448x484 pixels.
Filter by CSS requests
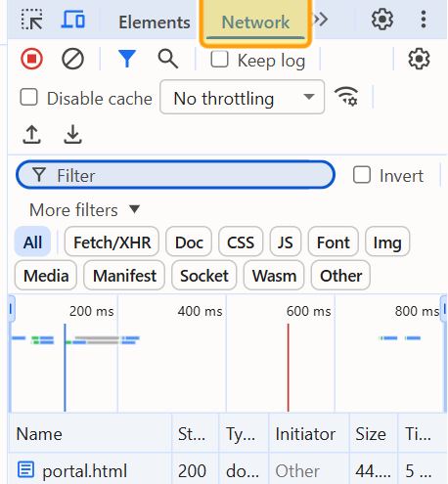coord(241,242)
